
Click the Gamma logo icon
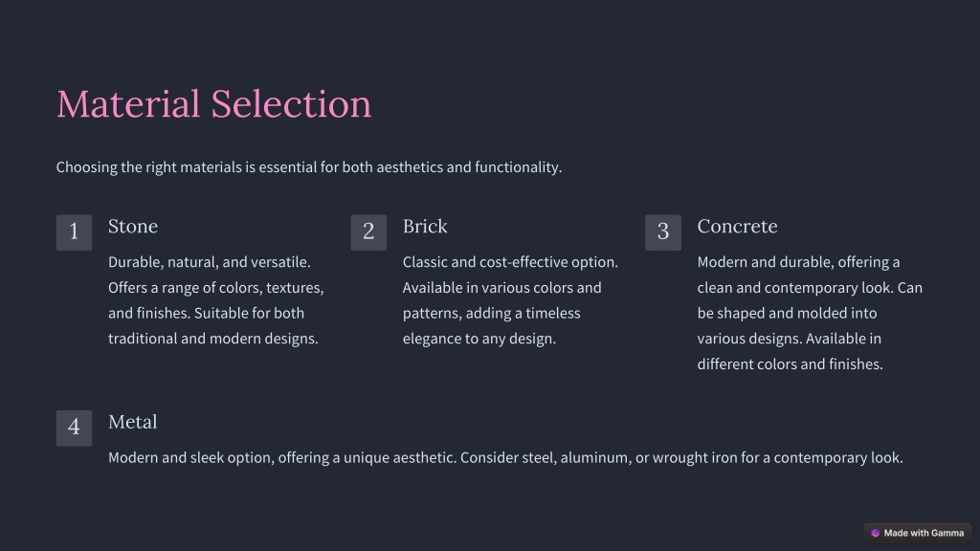[875, 533]
